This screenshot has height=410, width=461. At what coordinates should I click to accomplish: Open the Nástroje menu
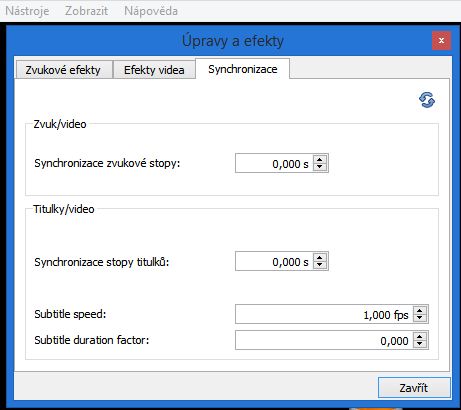(x=27, y=11)
